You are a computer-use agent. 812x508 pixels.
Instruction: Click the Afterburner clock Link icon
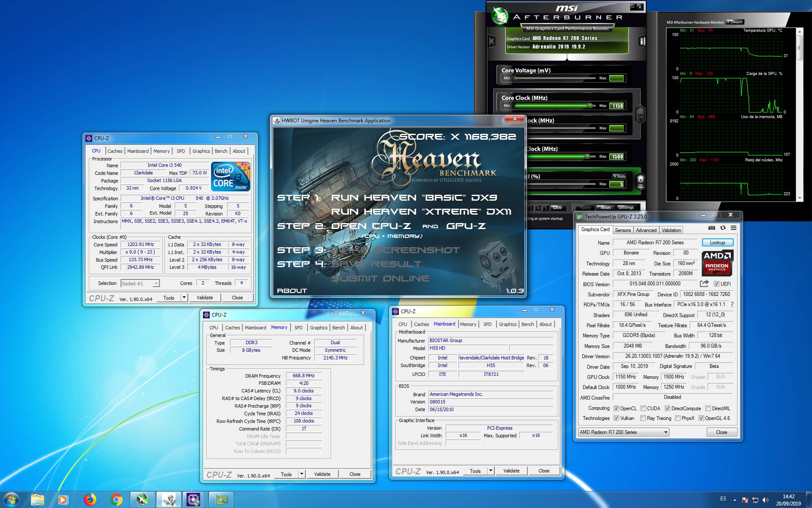click(x=640, y=115)
